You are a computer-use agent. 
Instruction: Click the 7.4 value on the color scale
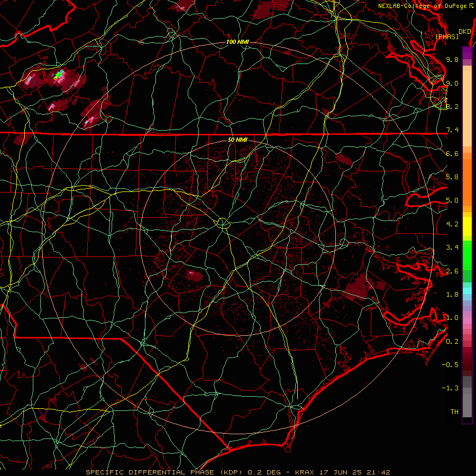click(452, 130)
